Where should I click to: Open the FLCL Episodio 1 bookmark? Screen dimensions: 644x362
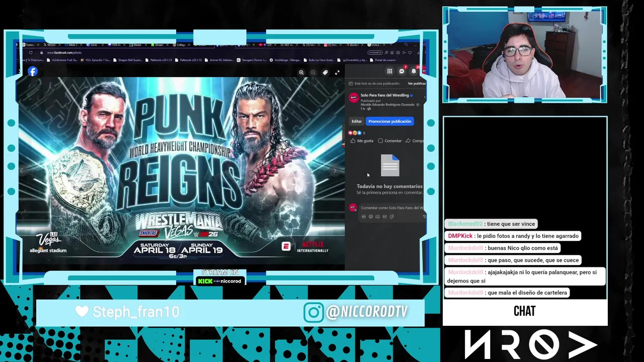[96, 60]
